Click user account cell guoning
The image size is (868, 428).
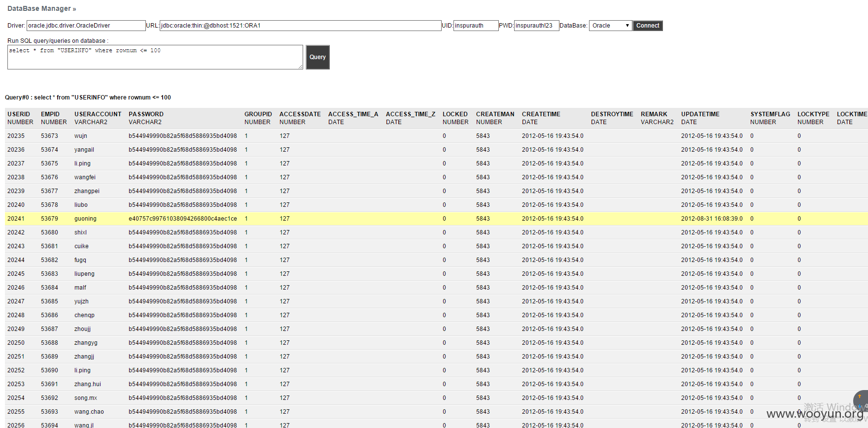85,219
